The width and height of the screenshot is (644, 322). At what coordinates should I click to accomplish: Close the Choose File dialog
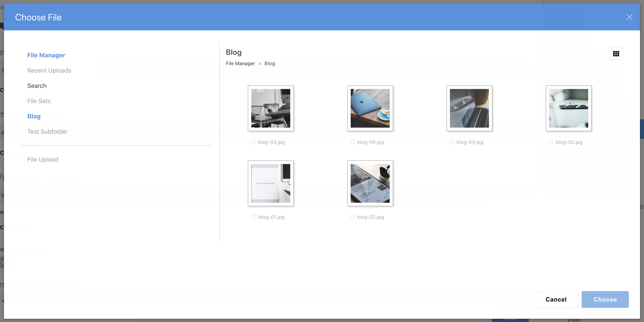629,17
